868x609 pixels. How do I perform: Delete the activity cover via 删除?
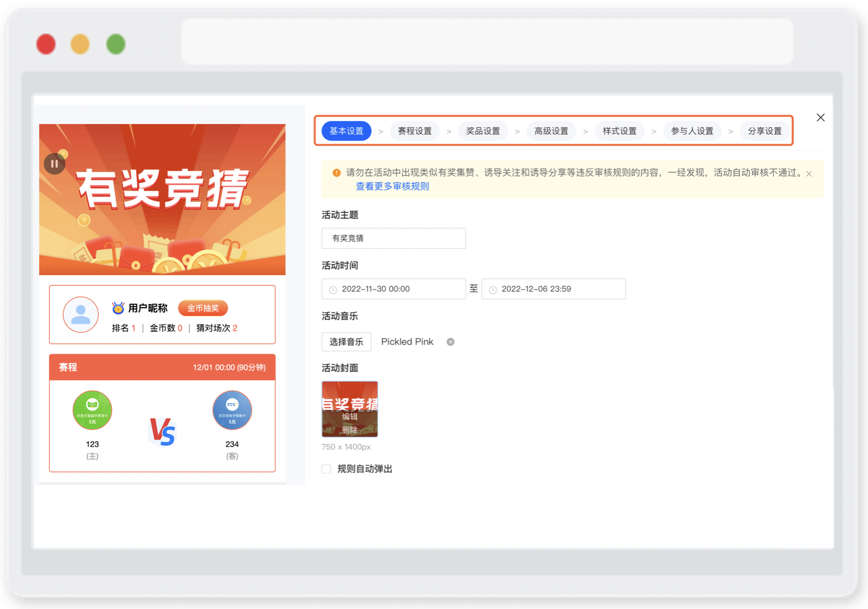pyautogui.click(x=349, y=430)
